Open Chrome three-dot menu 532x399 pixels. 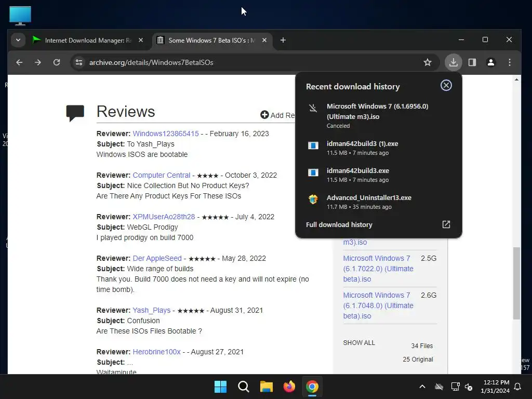pyautogui.click(x=509, y=62)
